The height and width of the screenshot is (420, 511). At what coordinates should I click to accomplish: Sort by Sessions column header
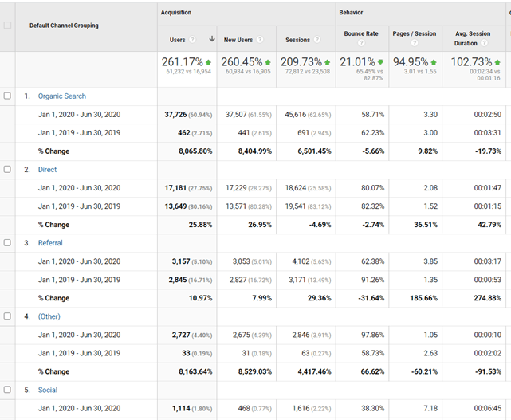tap(297, 40)
